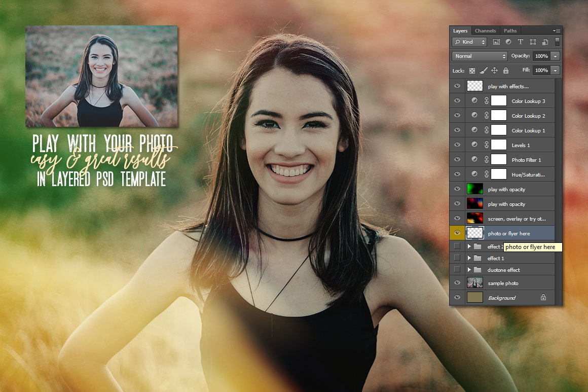This screenshot has width=588, height=392.
Task: Click the lock image pixels brush icon
Action: (484, 70)
